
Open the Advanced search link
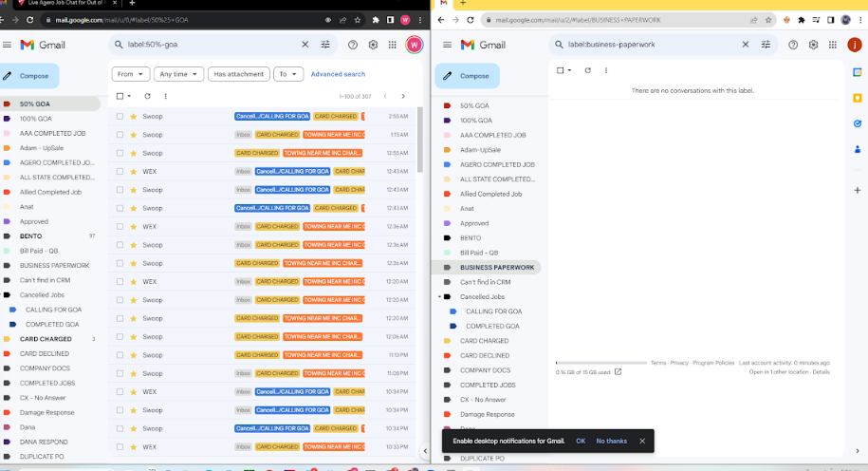(x=338, y=74)
